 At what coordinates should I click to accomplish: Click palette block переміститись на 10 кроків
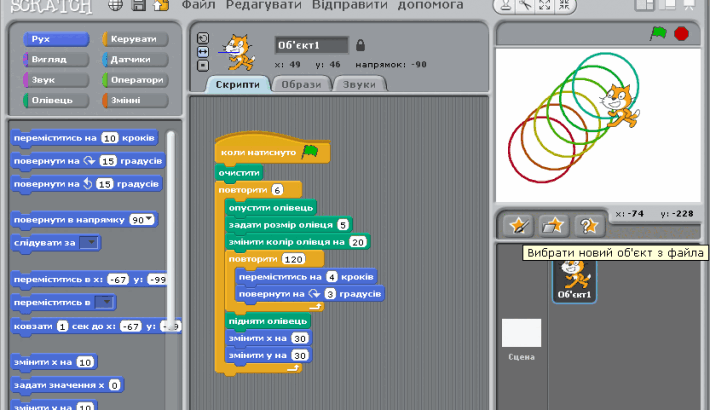click(84, 138)
